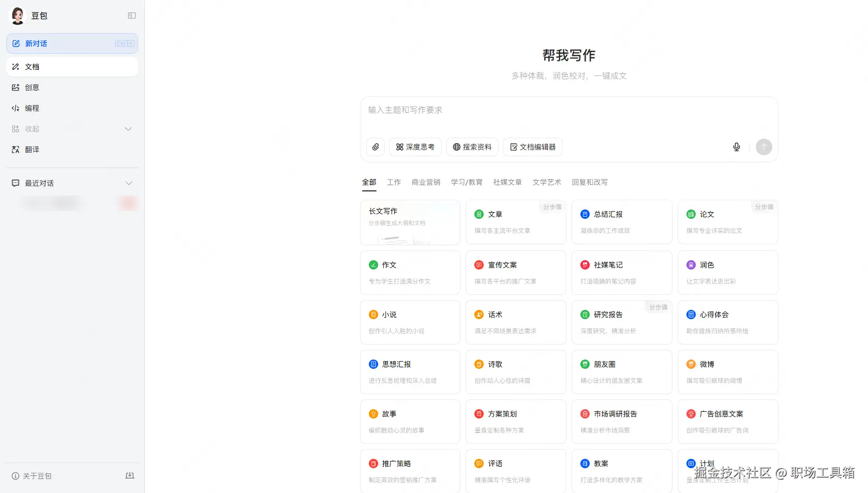Click 创作动人心弦的诗篇 description text

502,381
